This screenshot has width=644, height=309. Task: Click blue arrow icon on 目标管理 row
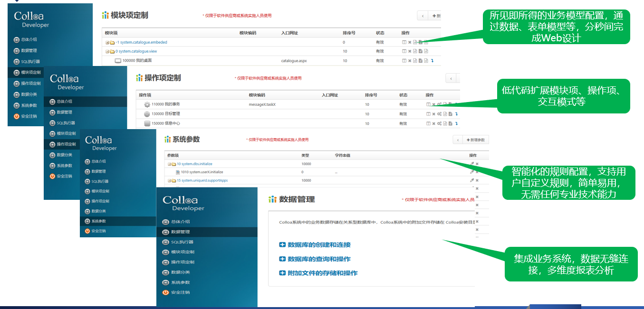coord(457,114)
